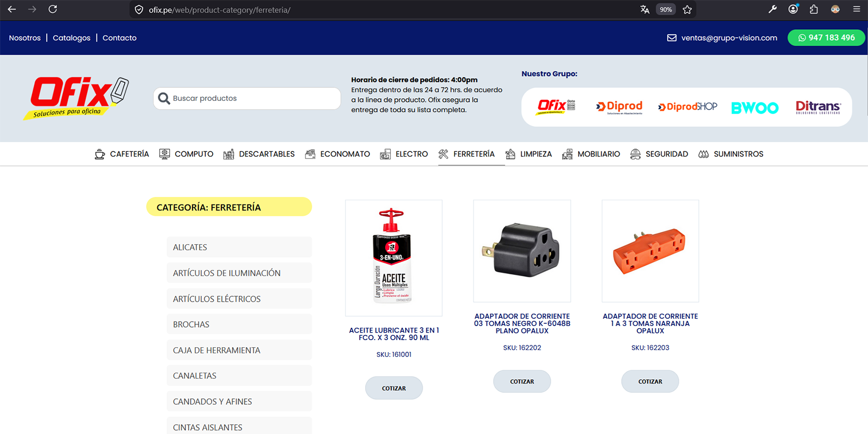The width and height of the screenshot is (868, 434).
Task: Open the Contacto link
Action: pyautogui.click(x=119, y=38)
